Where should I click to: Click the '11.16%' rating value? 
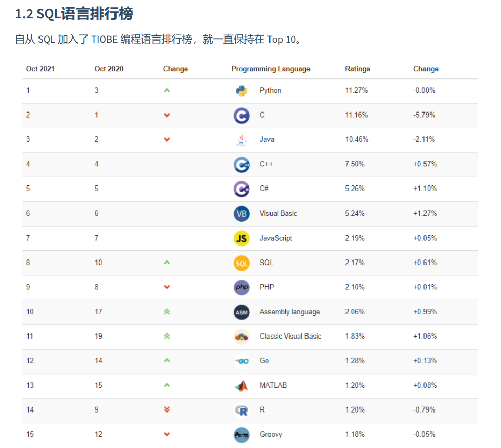pos(356,115)
